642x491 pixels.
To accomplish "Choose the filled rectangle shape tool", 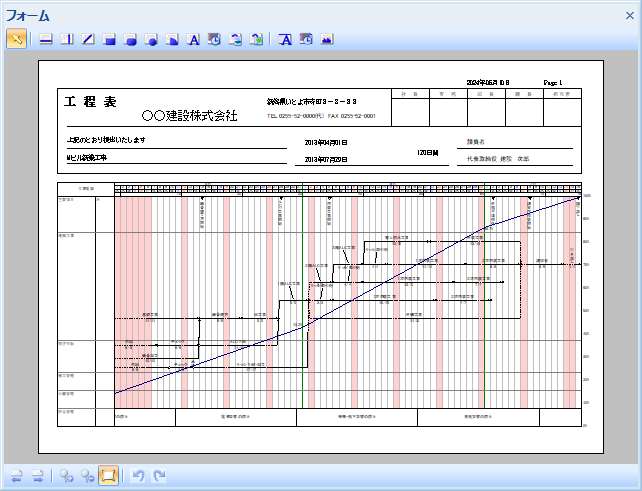I will 110,39.
